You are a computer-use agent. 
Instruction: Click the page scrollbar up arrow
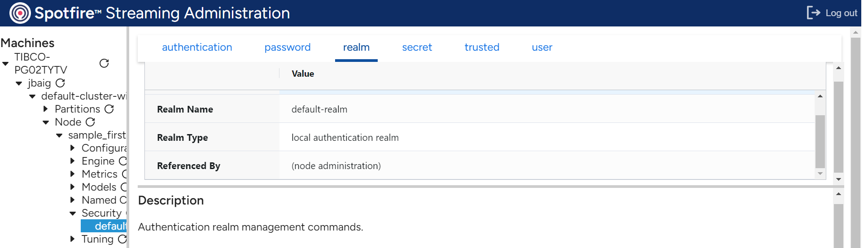[855, 32]
